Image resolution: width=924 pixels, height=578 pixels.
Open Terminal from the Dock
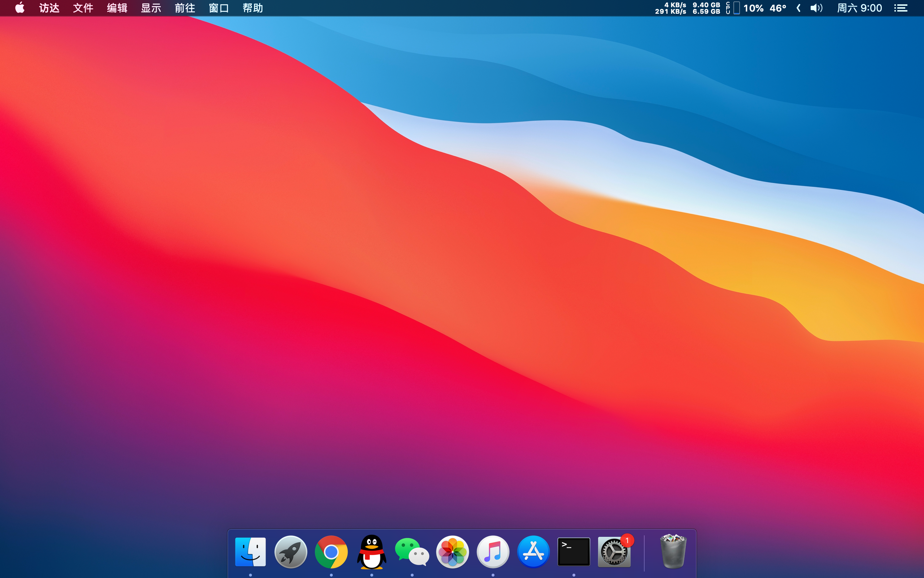(574, 552)
